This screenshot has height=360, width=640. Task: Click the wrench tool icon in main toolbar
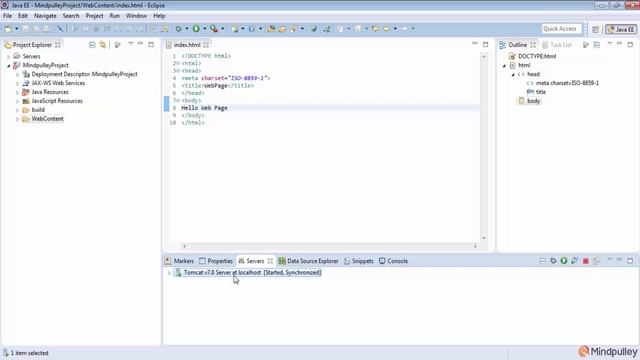click(x=60, y=29)
